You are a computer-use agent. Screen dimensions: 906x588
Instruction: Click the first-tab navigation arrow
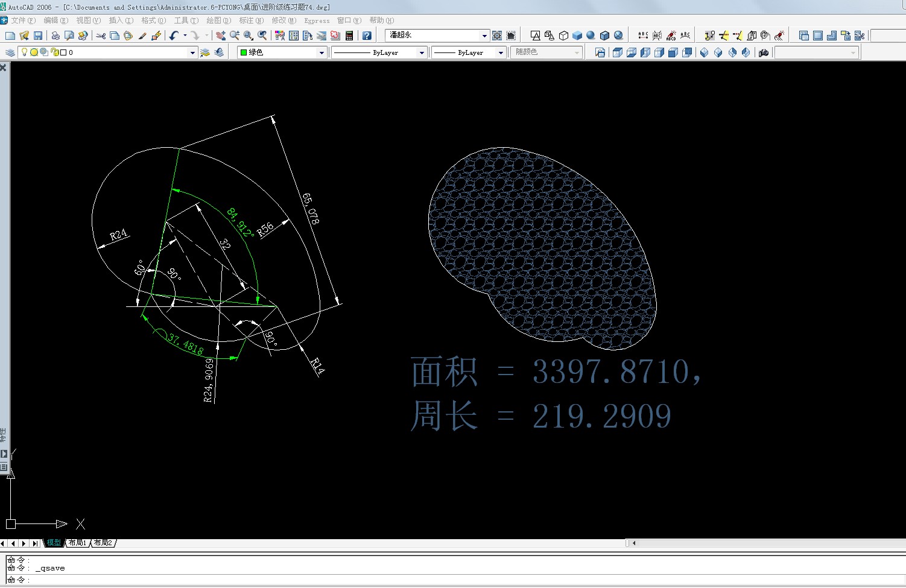4,543
